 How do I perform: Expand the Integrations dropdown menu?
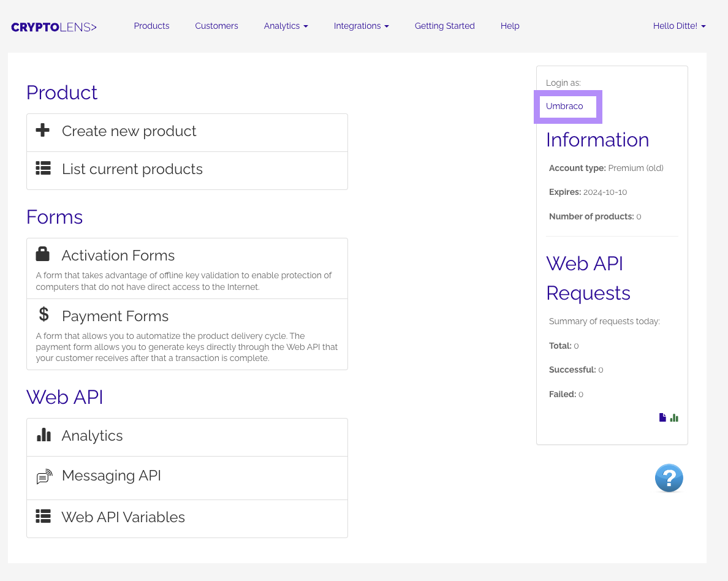[361, 26]
